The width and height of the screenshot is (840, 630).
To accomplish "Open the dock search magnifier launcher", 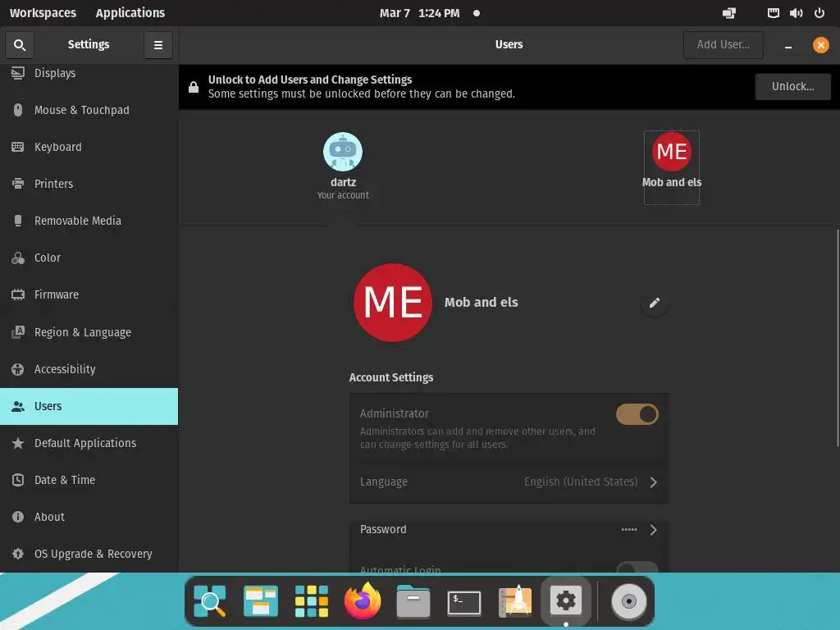I will pos(209,601).
